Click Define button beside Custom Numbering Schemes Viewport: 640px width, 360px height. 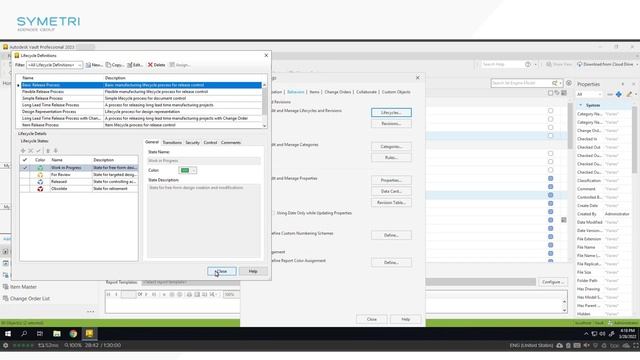tap(391, 235)
